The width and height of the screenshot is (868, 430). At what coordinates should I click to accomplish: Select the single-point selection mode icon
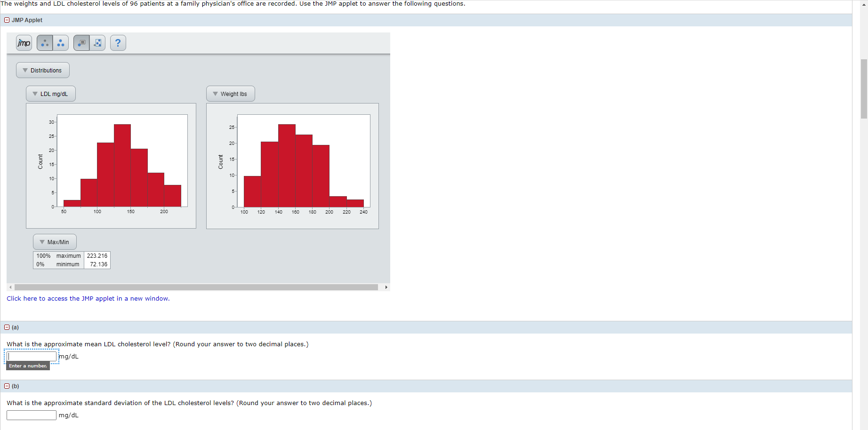45,43
